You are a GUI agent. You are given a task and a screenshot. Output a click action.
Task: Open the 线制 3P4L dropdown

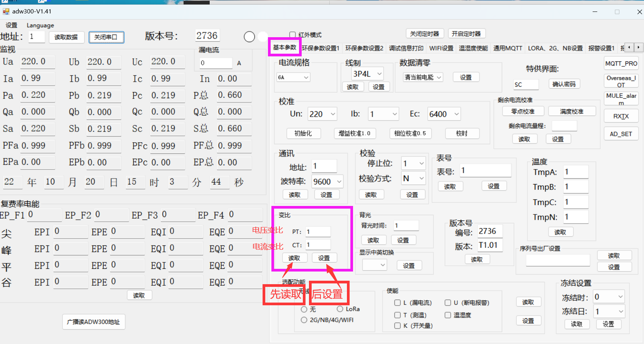coord(367,74)
